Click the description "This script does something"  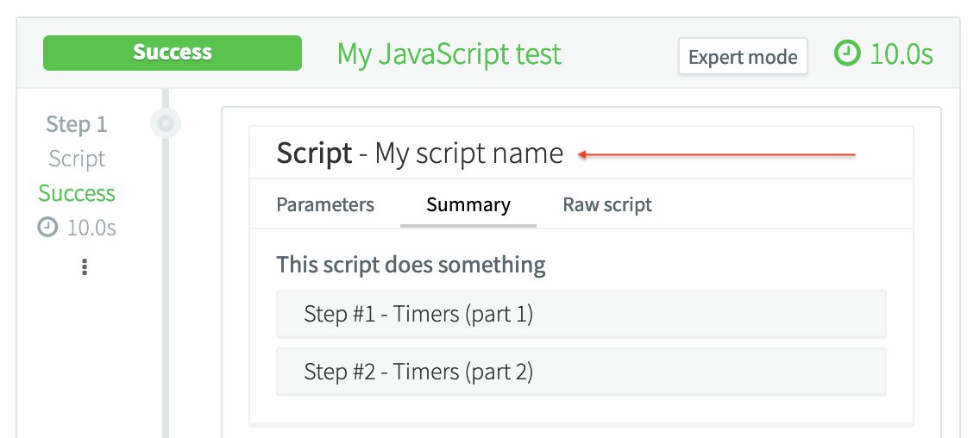tap(411, 265)
